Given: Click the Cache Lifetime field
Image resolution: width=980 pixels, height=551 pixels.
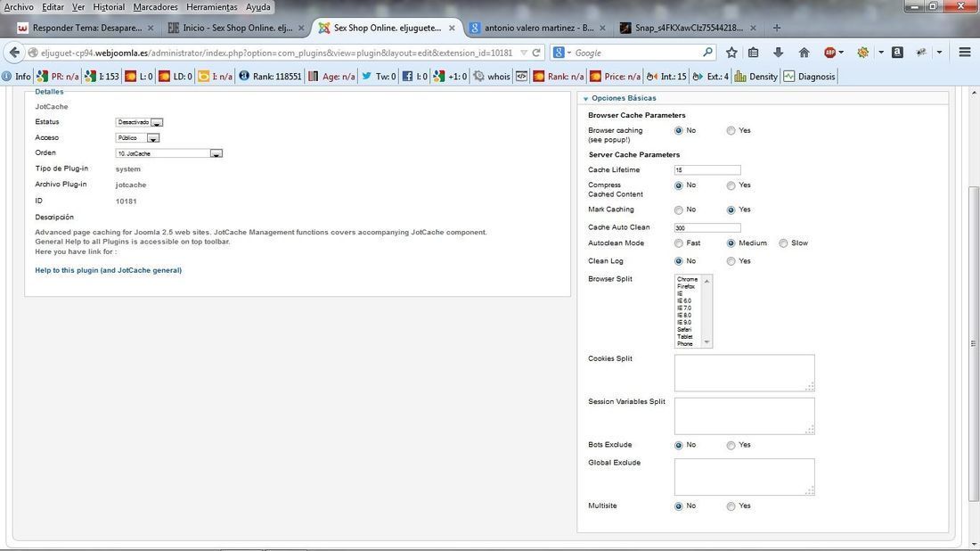Looking at the screenshot, I should [x=707, y=170].
